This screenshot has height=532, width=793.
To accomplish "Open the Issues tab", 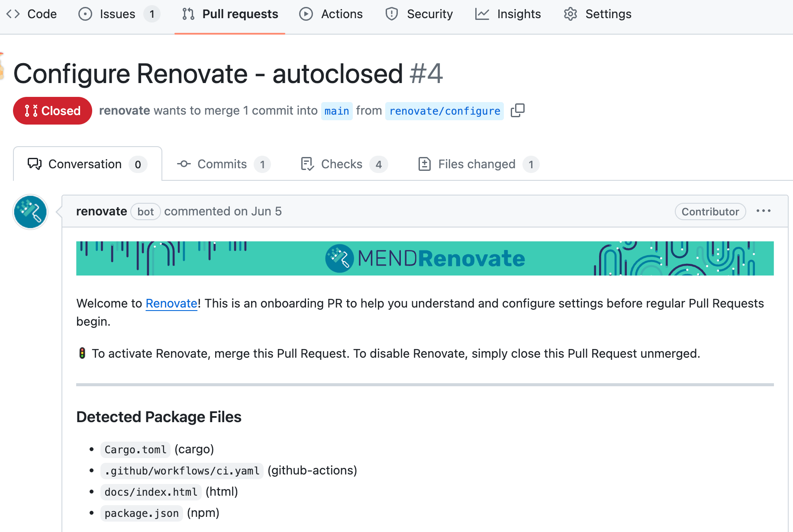I will [x=119, y=14].
